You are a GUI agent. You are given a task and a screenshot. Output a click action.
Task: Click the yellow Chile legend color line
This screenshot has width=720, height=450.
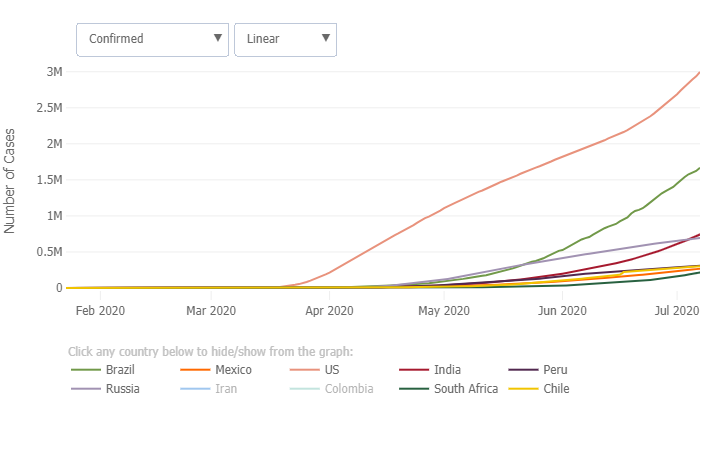click(523, 388)
